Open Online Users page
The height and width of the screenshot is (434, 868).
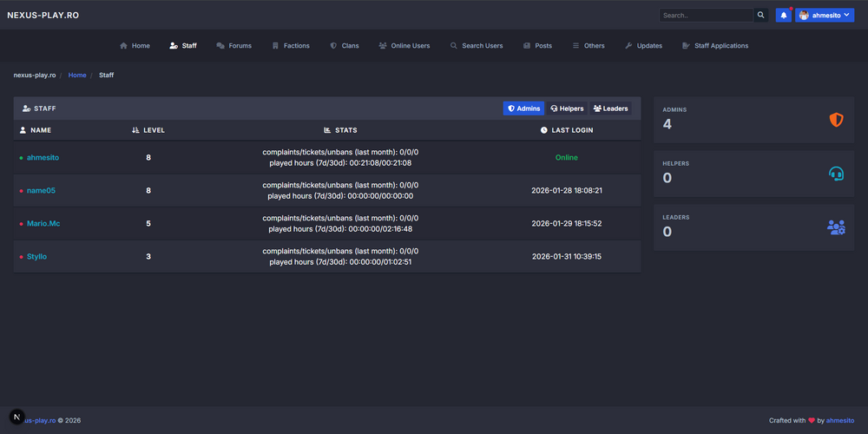pyautogui.click(x=404, y=46)
